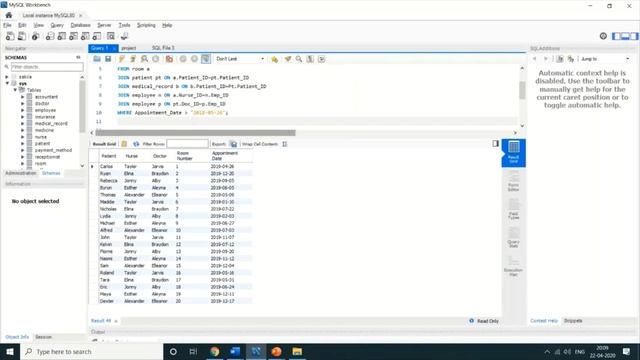Open the Execution Plan view

point(513,266)
